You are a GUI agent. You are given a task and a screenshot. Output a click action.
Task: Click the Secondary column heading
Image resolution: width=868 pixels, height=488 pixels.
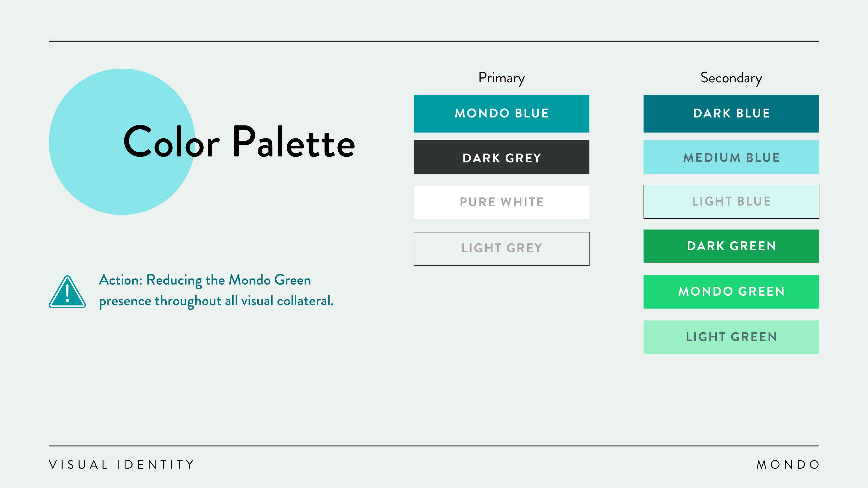point(731,78)
